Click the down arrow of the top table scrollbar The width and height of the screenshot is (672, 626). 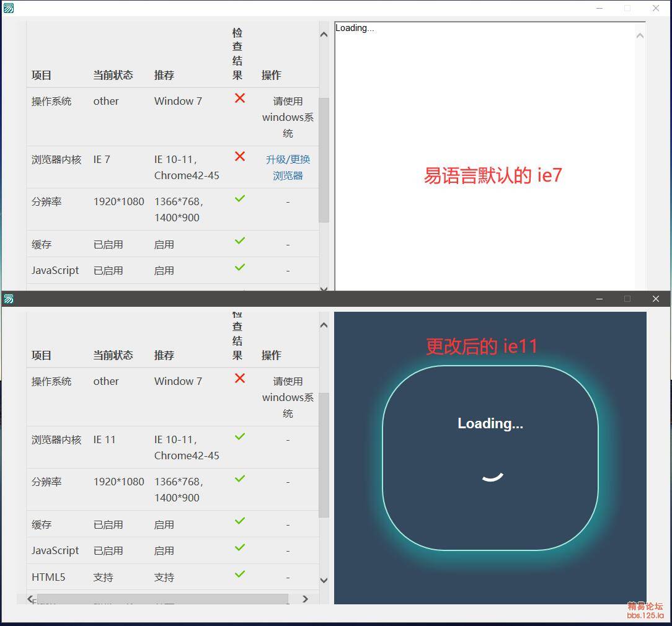[x=324, y=288]
